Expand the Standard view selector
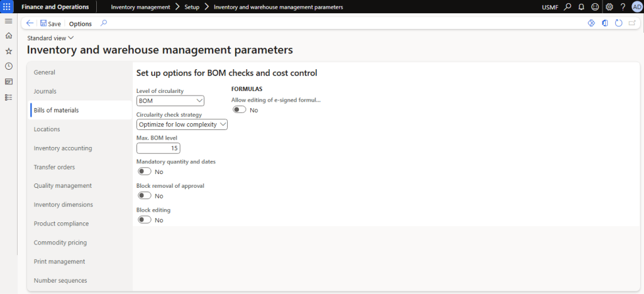This screenshot has height=294, width=644. 51,38
